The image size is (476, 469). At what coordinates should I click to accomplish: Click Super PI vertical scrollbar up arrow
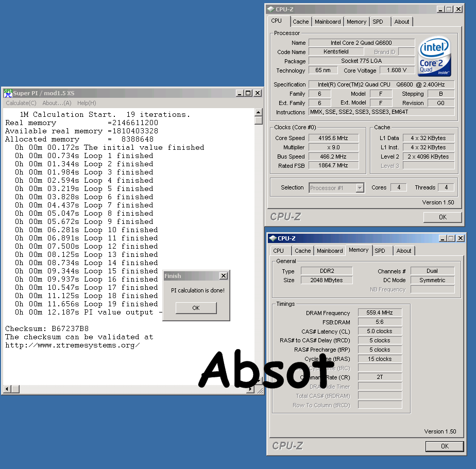point(258,112)
